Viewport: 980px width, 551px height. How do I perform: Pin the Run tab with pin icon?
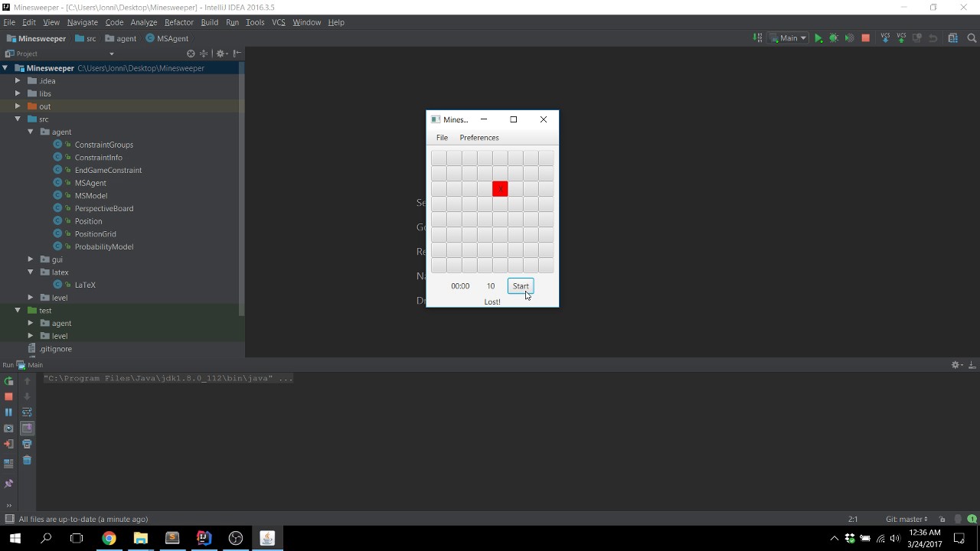pyautogui.click(x=9, y=484)
